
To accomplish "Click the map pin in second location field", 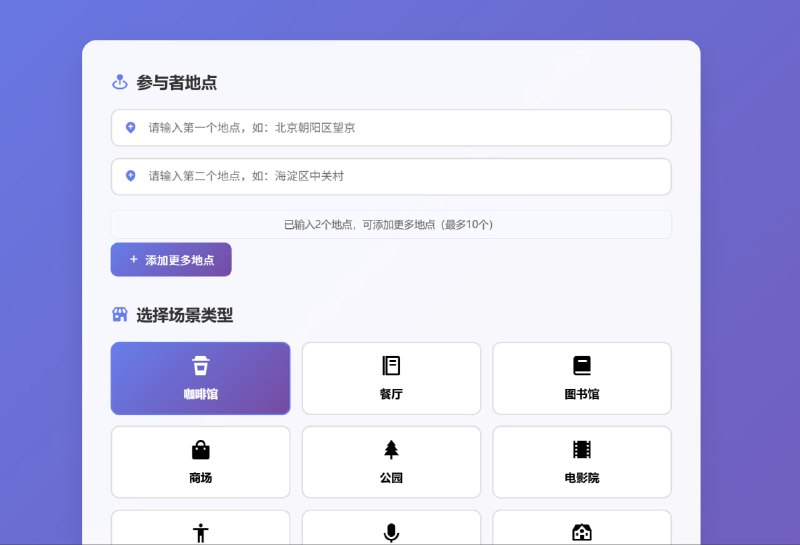I will (x=131, y=176).
